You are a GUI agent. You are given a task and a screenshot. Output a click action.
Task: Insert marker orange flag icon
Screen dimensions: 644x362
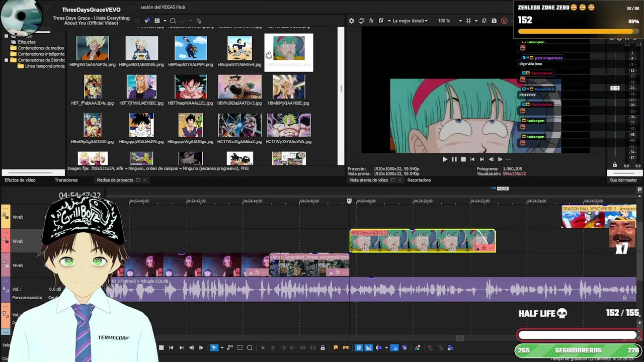click(x=336, y=347)
